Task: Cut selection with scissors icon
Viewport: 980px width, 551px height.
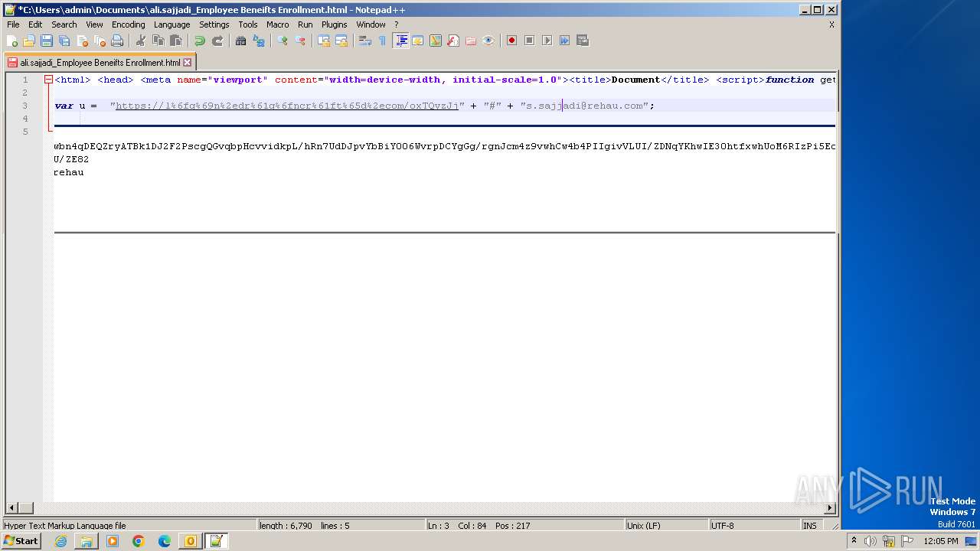Action: pos(141,41)
